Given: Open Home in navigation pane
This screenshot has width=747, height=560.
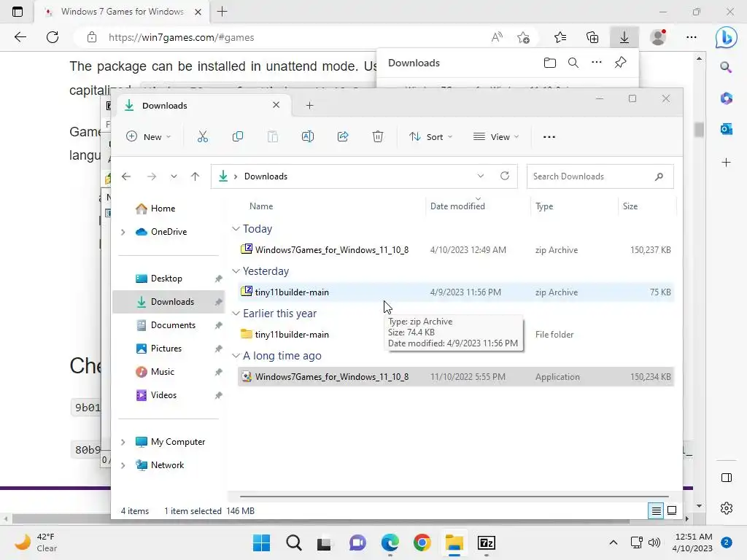Looking at the screenshot, I should click(163, 209).
